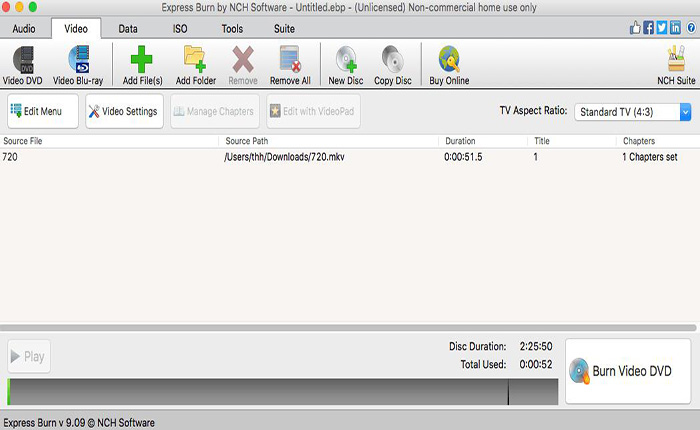Click the Add File(s) green plus icon

(x=142, y=59)
